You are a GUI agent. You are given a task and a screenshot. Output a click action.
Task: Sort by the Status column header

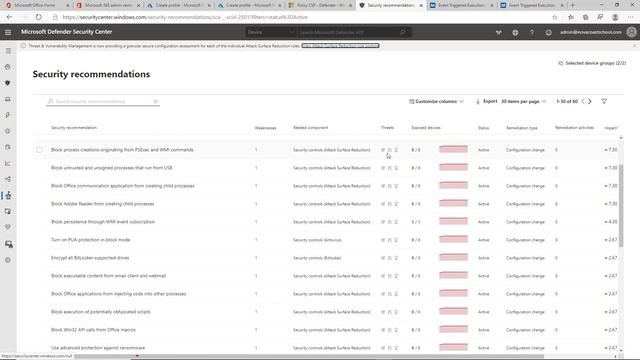coord(483,128)
